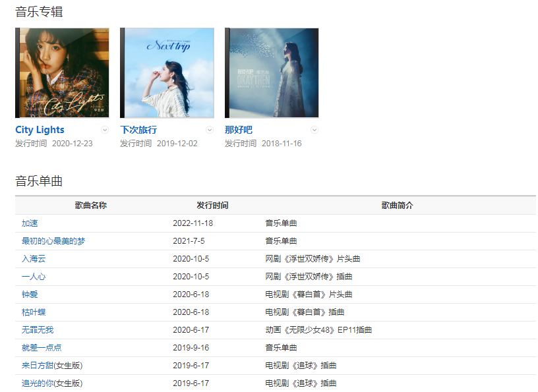
Task: Click the 下次旅行 album title link
Action: pos(138,130)
